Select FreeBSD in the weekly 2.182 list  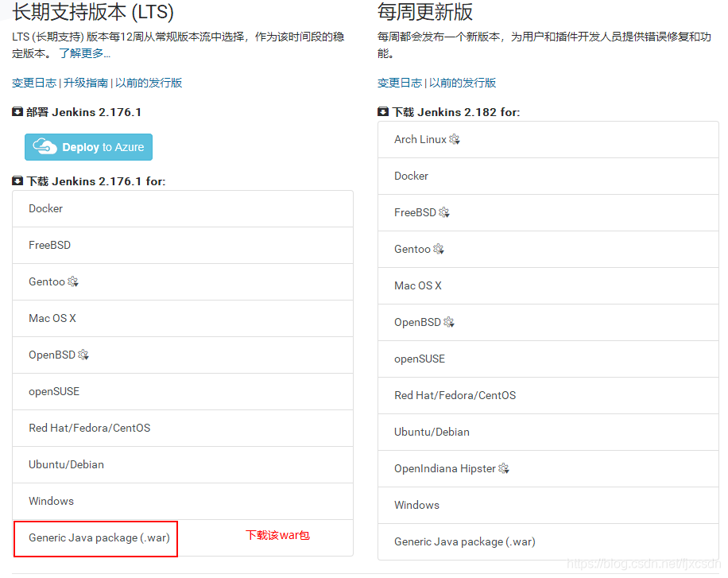coord(548,213)
